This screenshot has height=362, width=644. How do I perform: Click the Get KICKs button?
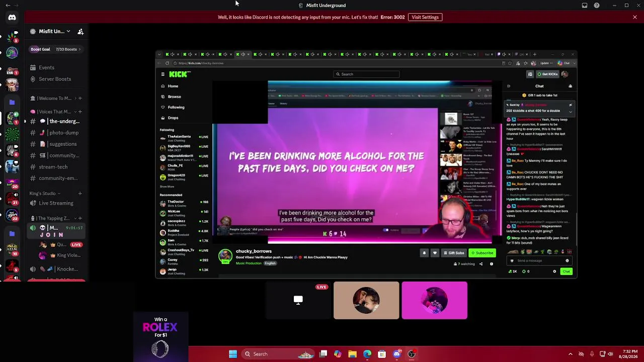coord(548,74)
